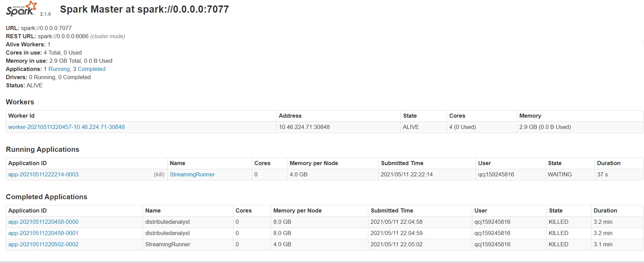Select the 'Status: ALIVE' line

[24, 85]
